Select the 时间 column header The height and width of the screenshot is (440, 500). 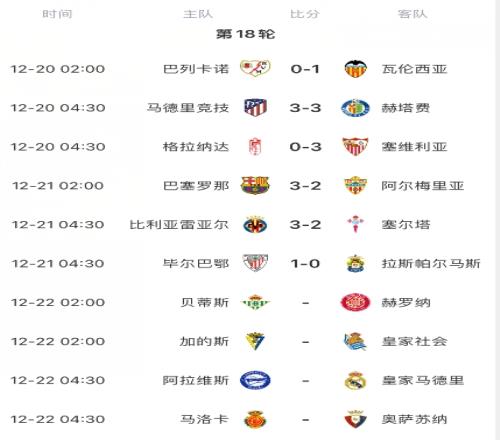tap(57, 14)
